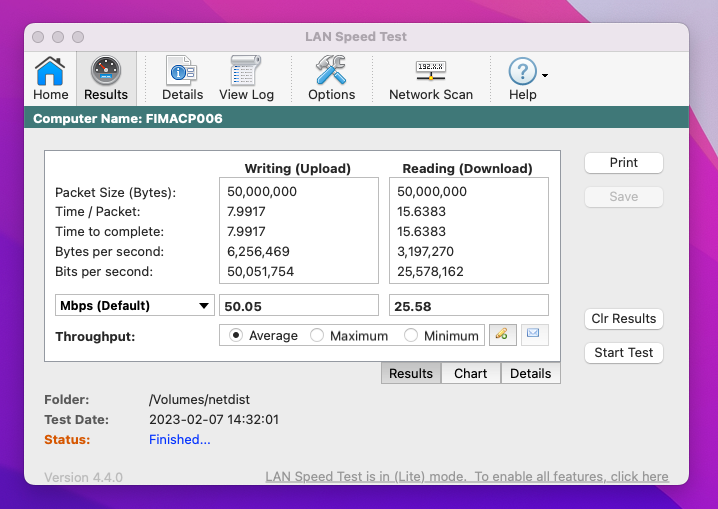Open View Log scroll icon
The width and height of the screenshot is (718, 509).
pos(246,78)
